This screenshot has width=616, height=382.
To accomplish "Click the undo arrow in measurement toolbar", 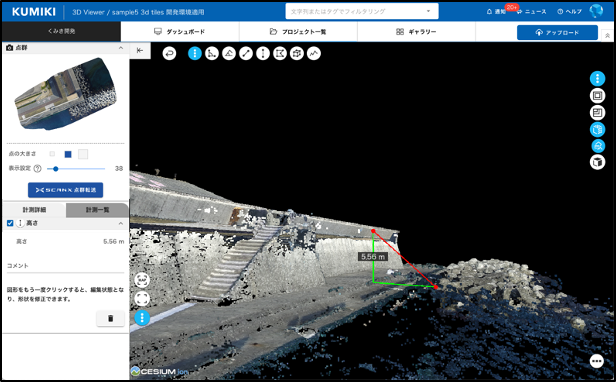I will (169, 53).
